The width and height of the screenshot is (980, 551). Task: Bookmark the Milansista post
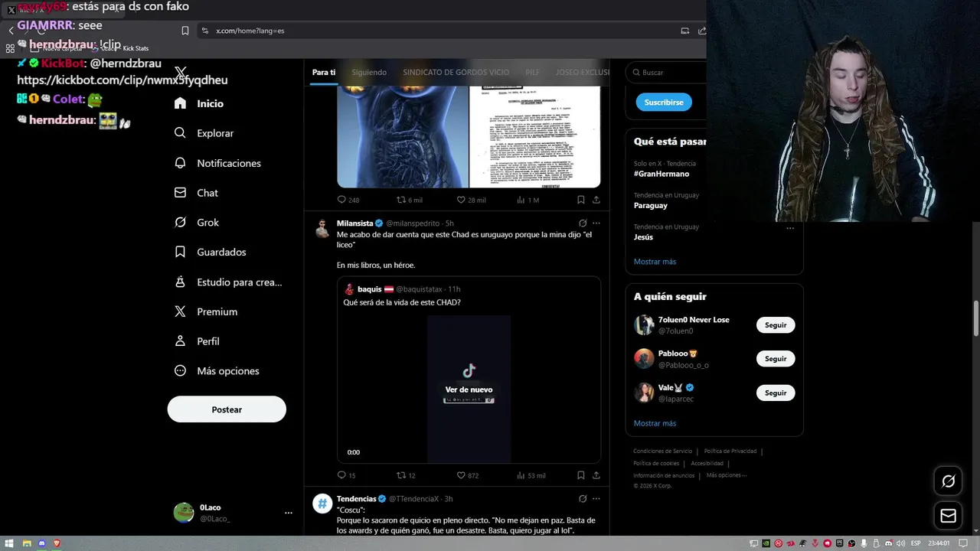click(x=580, y=475)
